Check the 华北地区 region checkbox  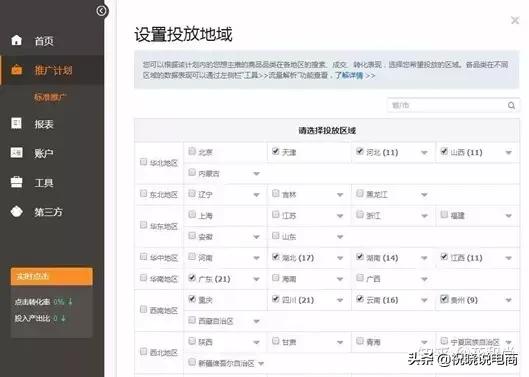[143, 162]
